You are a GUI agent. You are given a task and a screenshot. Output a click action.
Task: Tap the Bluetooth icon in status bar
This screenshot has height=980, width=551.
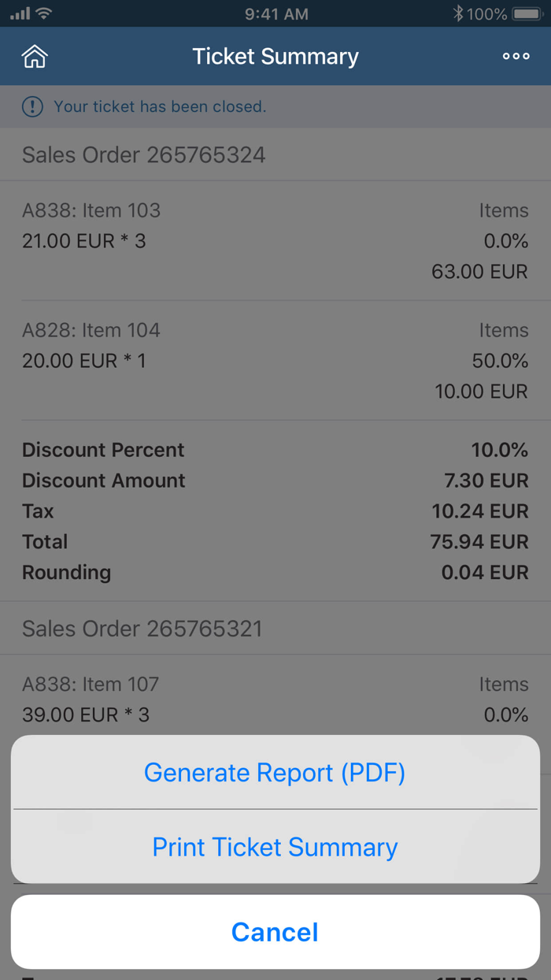coord(459,13)
